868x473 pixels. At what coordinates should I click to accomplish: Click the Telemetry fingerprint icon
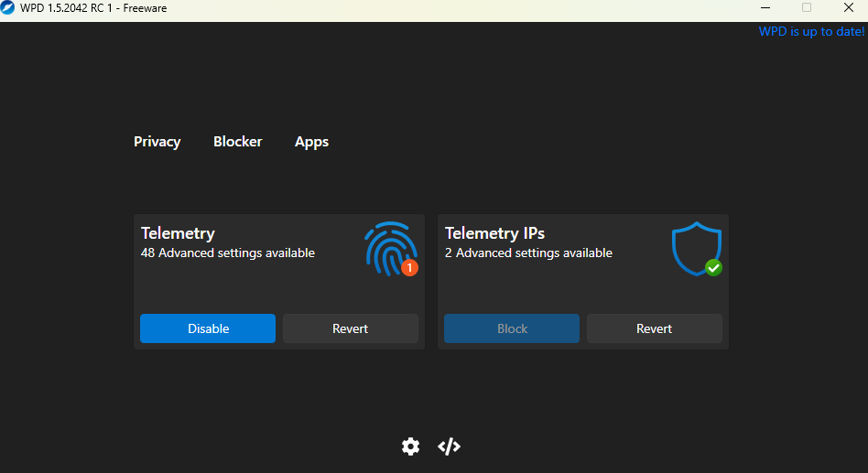click(x=391, y=249)
